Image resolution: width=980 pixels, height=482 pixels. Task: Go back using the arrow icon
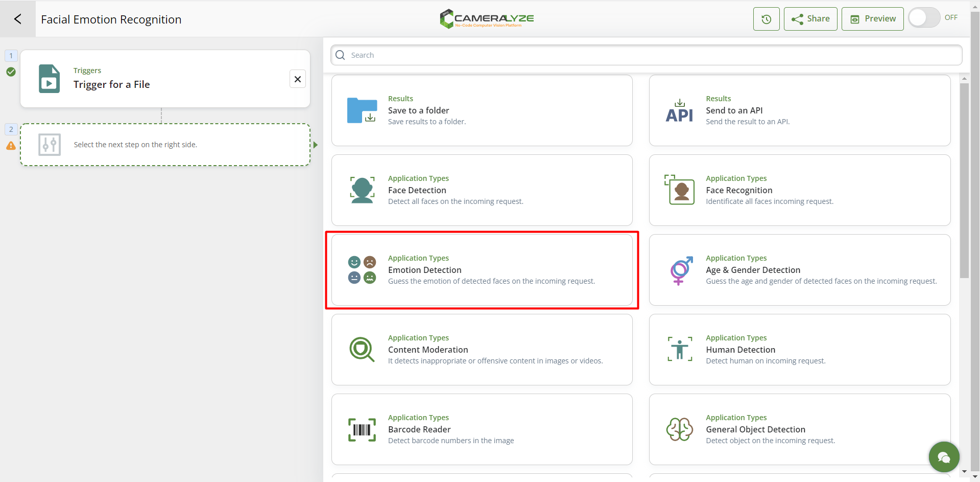[x=18, y=19]
